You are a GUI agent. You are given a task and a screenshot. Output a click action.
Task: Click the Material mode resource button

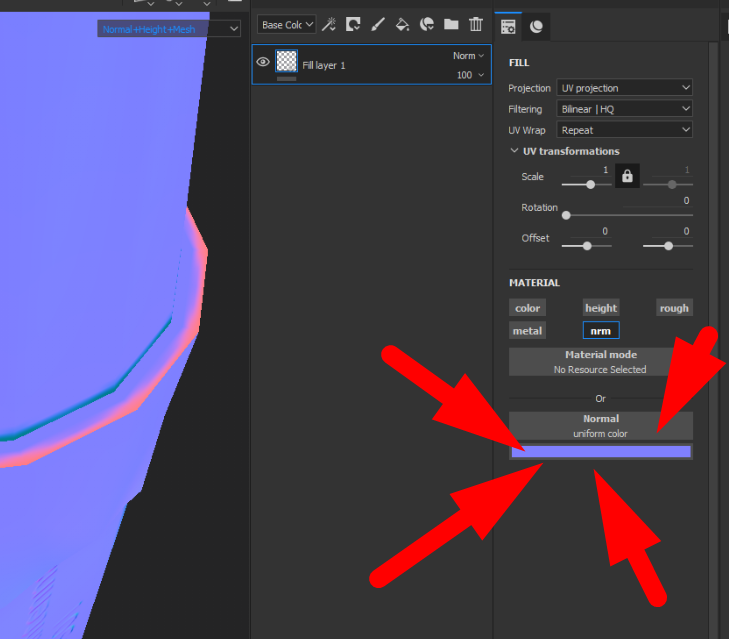[x=601, y=362]
